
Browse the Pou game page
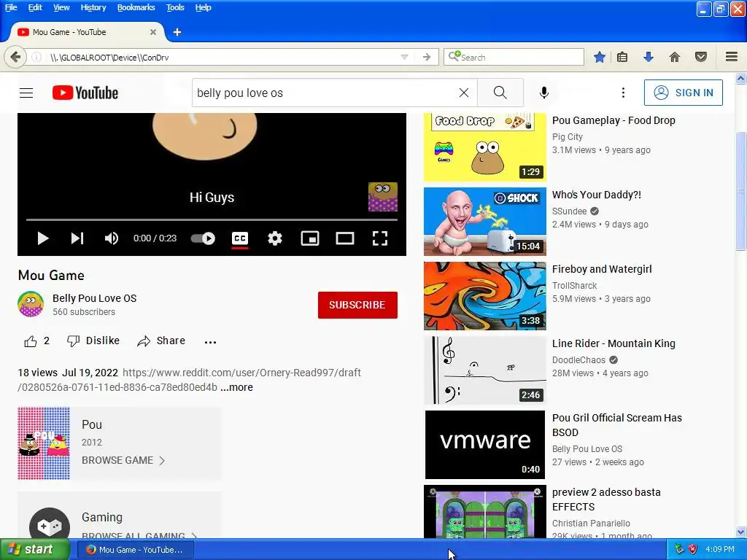tap(123, 461)
